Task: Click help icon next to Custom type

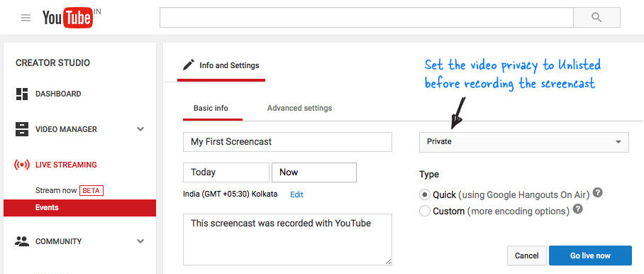Action: (578, 209)
